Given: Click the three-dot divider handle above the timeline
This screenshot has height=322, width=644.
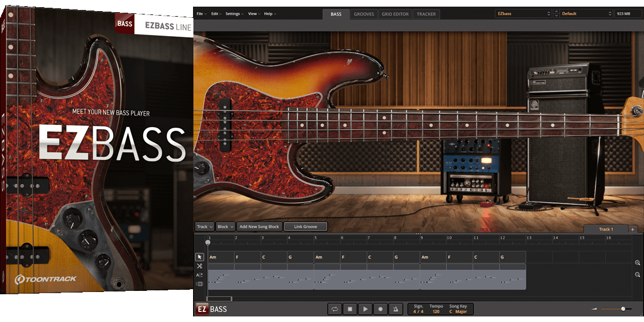Looking at the screenshot, I should pos(419,234).
